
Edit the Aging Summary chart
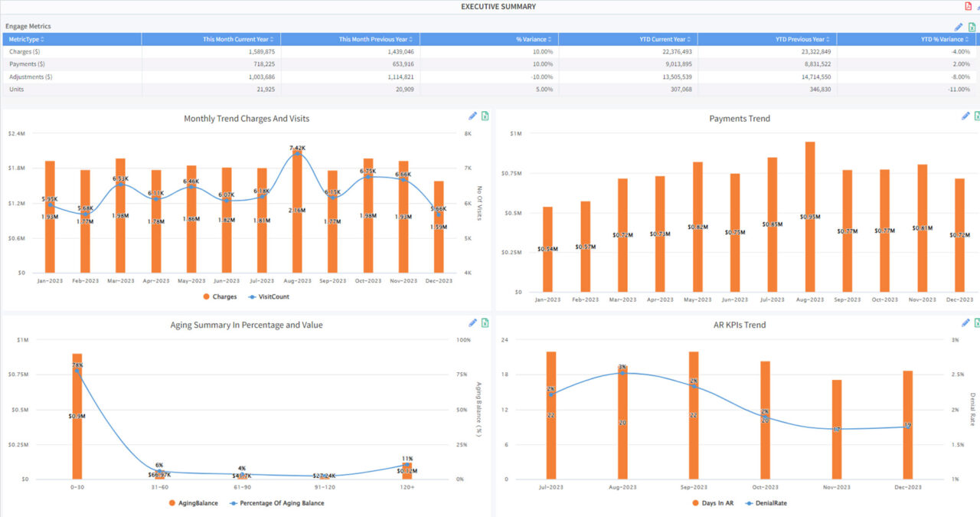(x=473, y=322)
